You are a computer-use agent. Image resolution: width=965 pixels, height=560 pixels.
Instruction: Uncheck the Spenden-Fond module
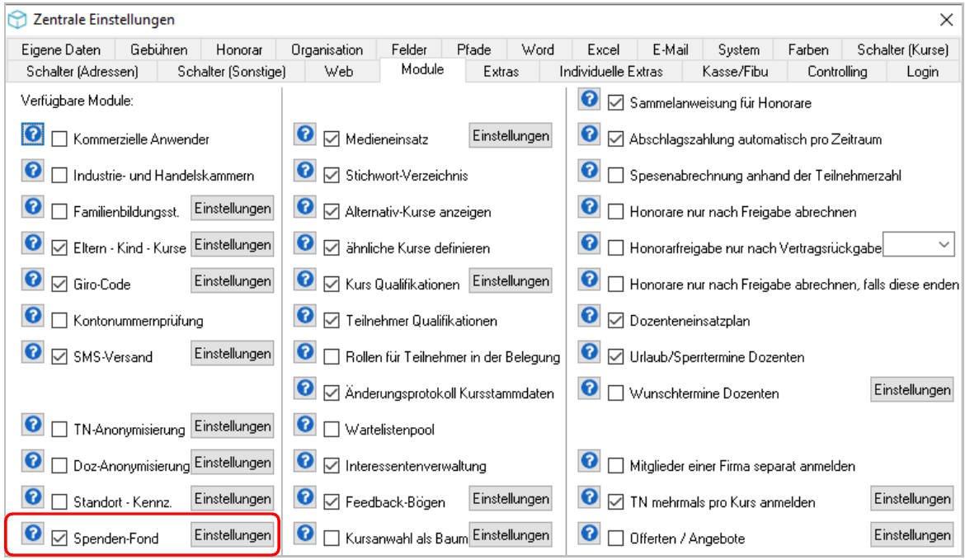(x=59, y=539)
